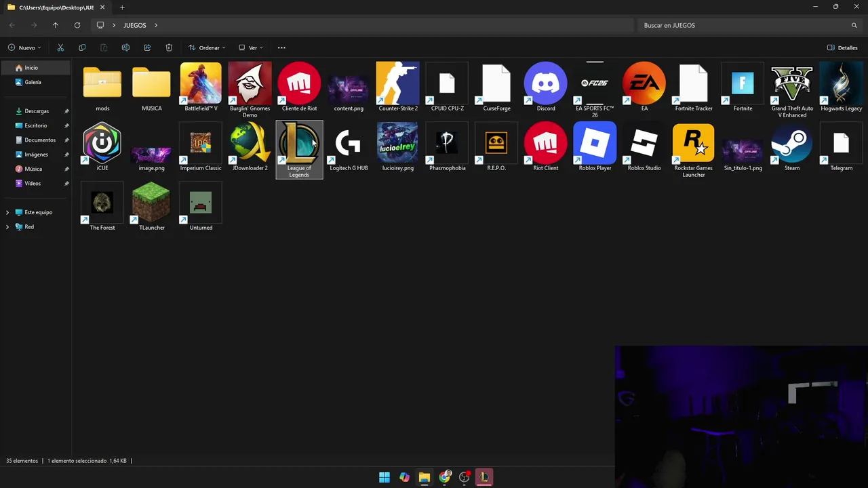The image size is (868, 488).
Task: Click the Rename toolbar icon
Action: [125, 47]
